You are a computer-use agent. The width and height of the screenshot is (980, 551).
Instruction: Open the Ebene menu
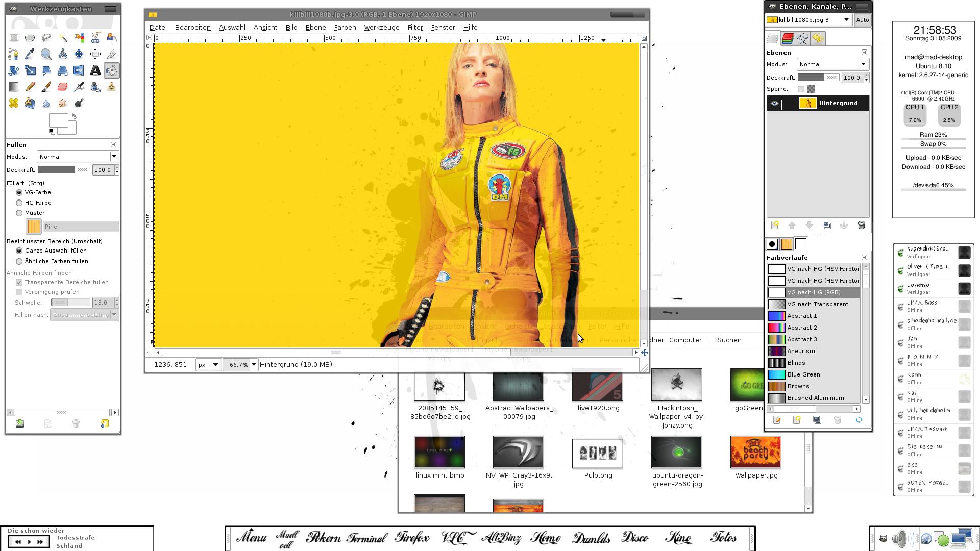[315, 27]
